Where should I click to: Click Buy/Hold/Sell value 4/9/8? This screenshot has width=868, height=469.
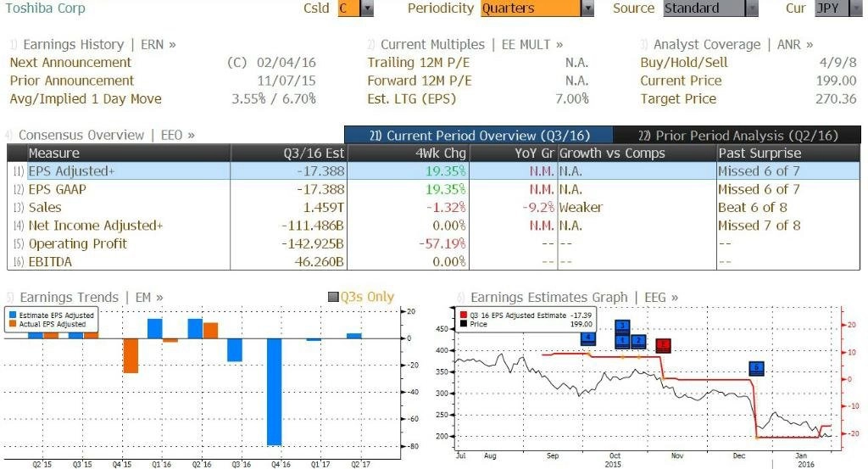coord(838,63)
